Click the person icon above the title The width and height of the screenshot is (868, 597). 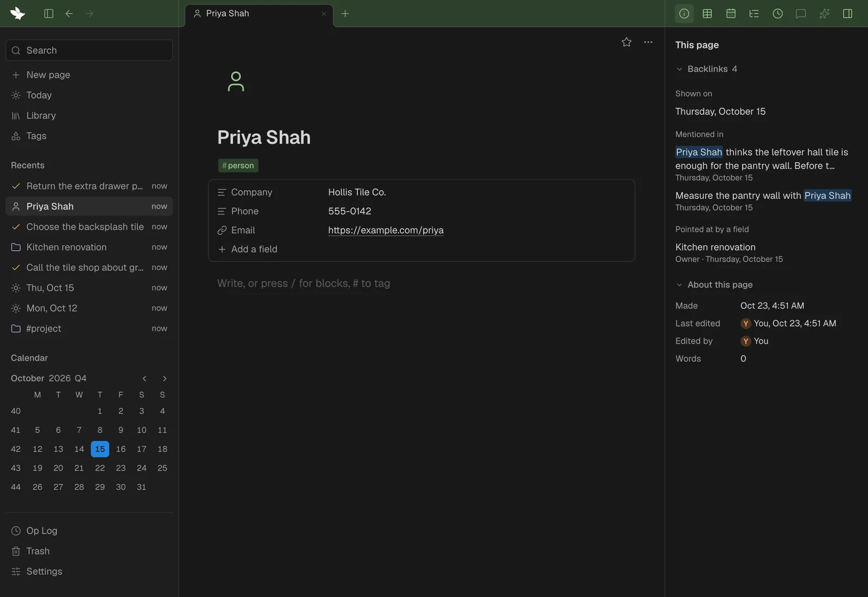(x=236, y=81)
